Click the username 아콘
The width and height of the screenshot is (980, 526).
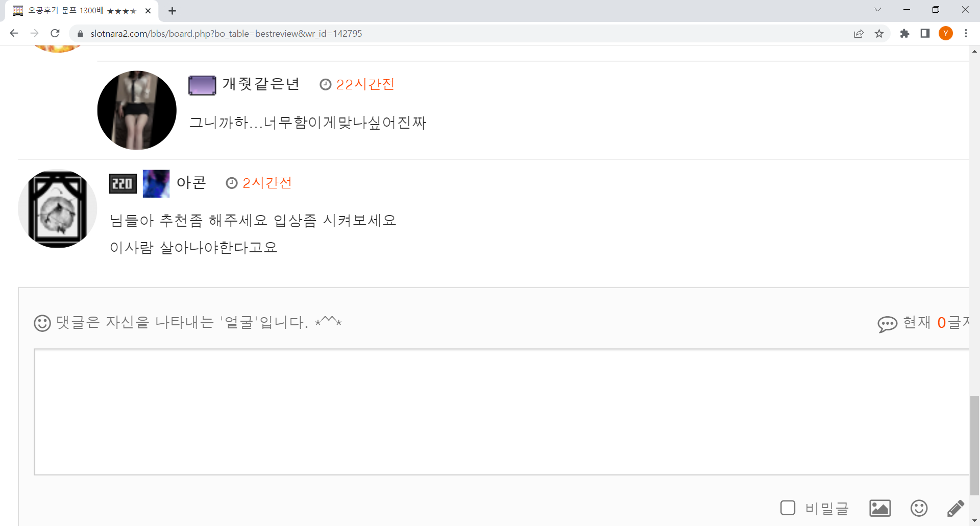pyautogui.click(x=191, y=182)
